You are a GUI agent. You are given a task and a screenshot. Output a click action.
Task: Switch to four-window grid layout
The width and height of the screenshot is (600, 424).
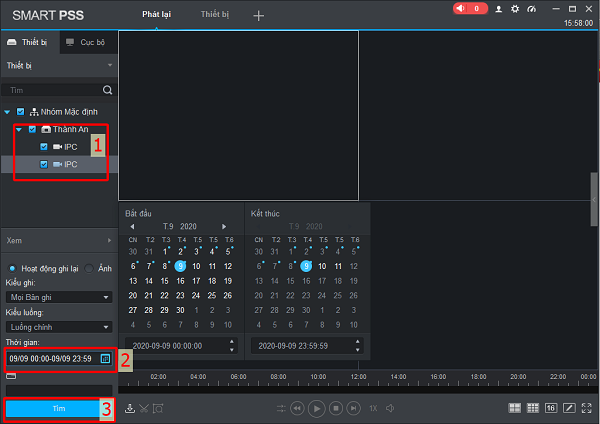pos(515,408)
